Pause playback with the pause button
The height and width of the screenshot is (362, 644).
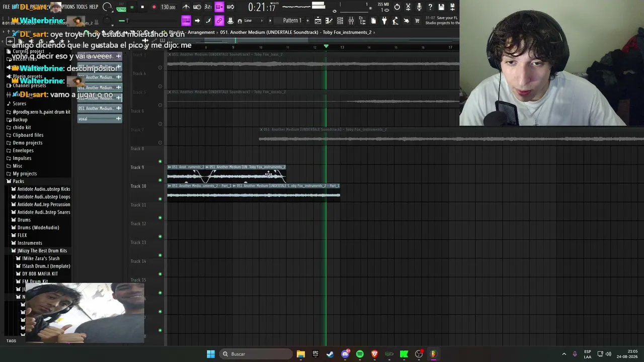(132, 7)
